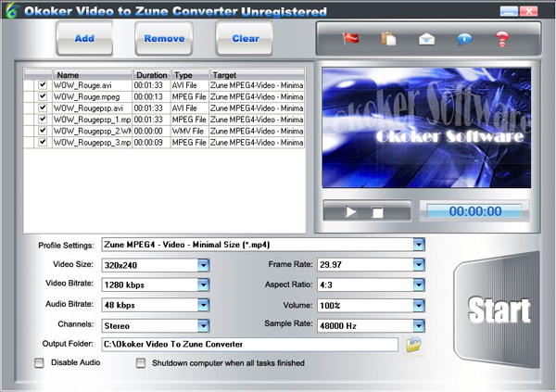Viewport: 556px width, 392px height.
Task: Play the preview video
Action: click(350, 212)
